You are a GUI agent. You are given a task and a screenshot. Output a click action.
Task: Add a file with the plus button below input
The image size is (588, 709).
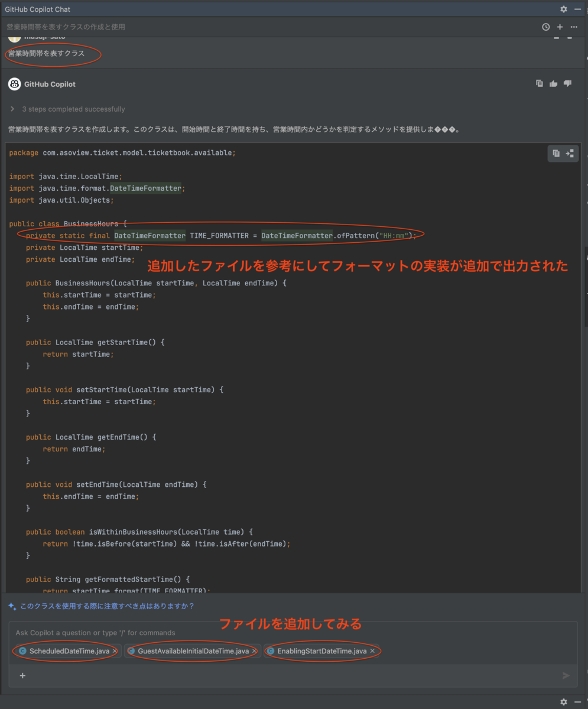[22, 675]
